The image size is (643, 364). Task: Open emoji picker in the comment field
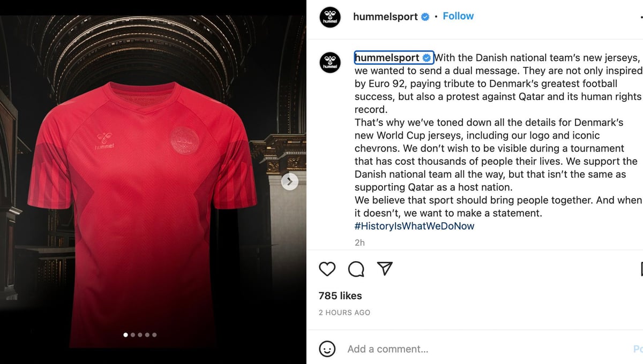(327, 349)
